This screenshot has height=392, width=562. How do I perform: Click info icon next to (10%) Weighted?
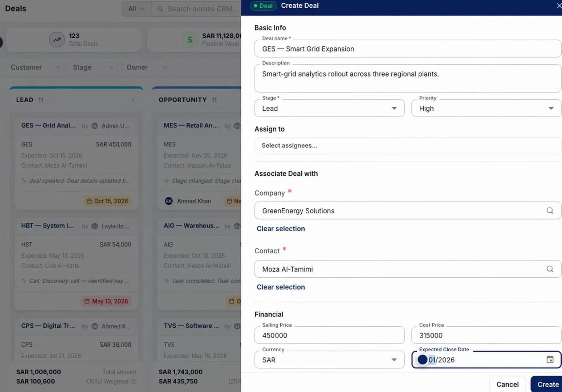click(134, 381)
